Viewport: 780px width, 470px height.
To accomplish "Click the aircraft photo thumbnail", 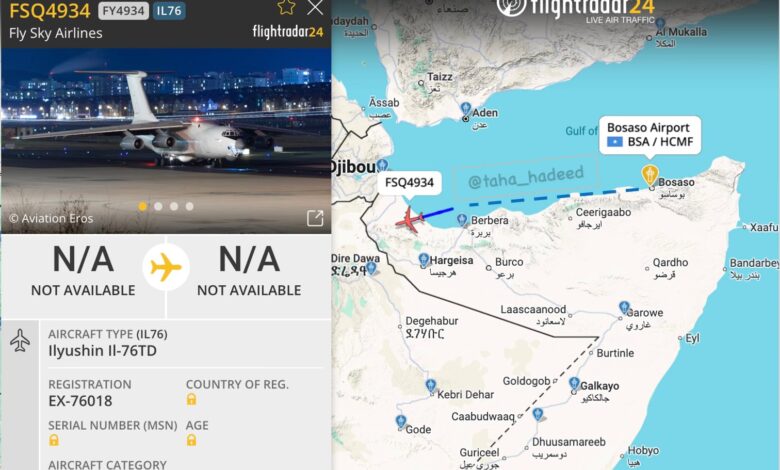I will coord(166,141).
